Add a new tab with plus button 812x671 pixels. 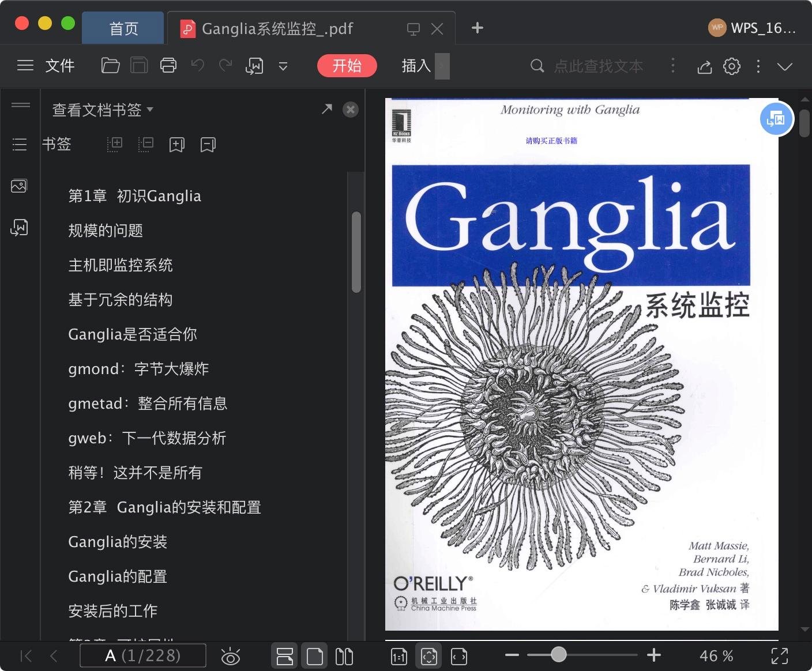pyautogui.click(x=478, y=28)
